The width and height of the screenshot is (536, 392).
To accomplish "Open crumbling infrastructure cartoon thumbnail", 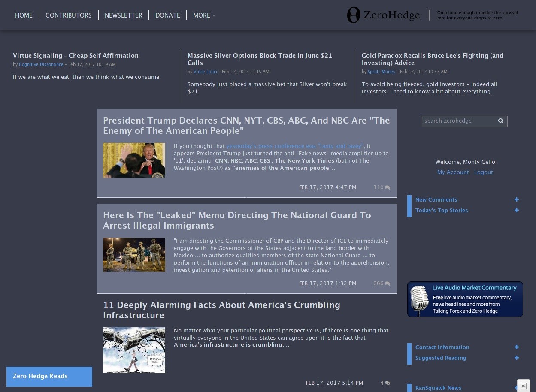I will (x=134, y=350).
